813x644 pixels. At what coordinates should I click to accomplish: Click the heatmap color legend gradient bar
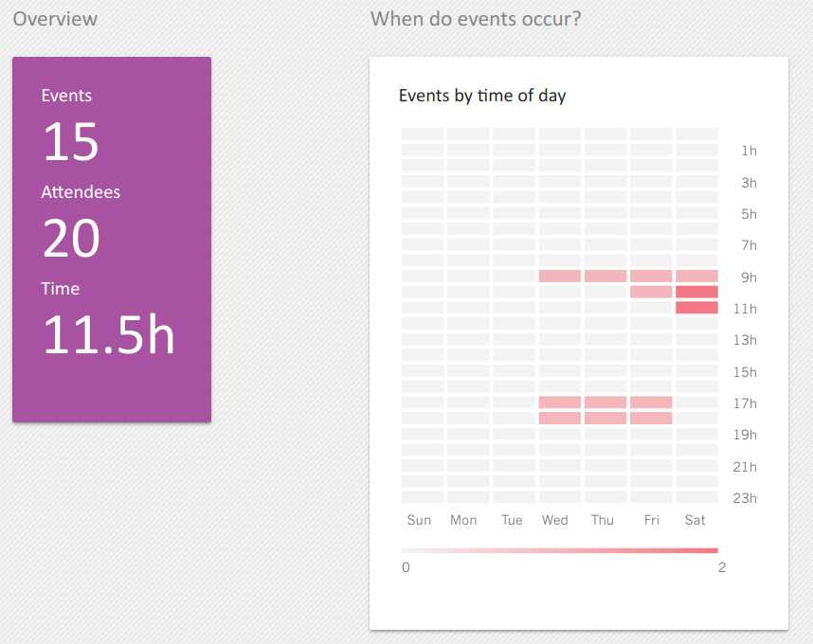pyautogui.click(x=559, y=550)
